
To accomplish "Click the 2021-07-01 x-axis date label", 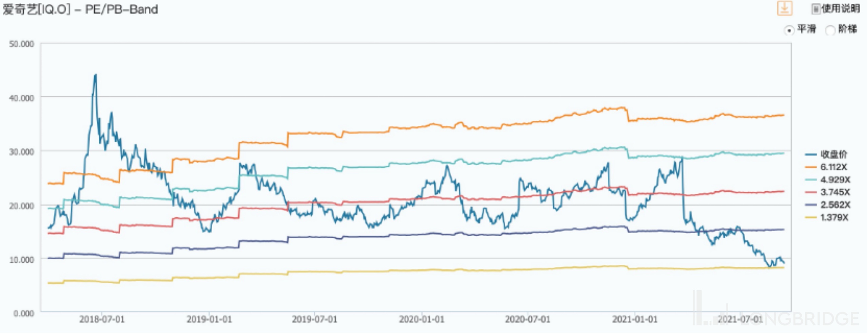I will (x=740, y=319).
